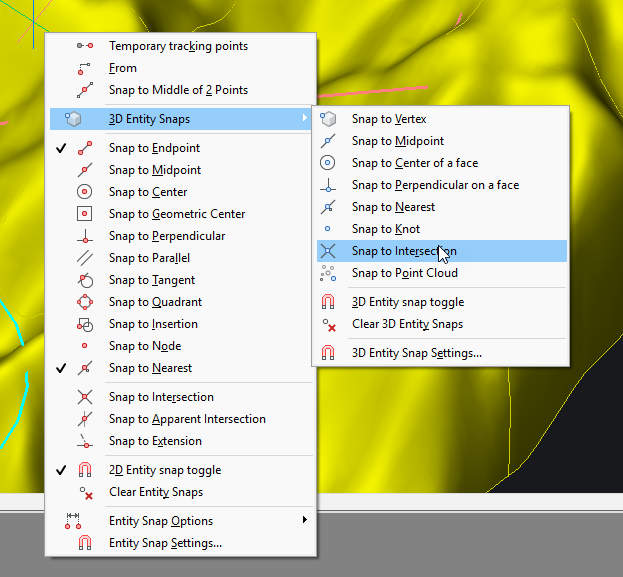Open Entity Snap Settings dialog
The image size is (623, 577).
click(x=165, y=543)
